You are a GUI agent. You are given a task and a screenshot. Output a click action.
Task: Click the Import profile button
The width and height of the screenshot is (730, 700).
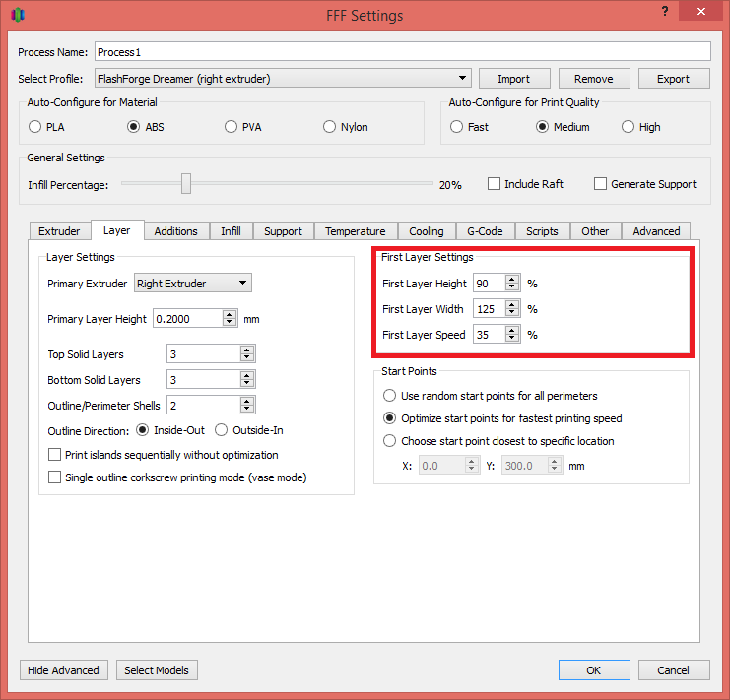point(514,79)
